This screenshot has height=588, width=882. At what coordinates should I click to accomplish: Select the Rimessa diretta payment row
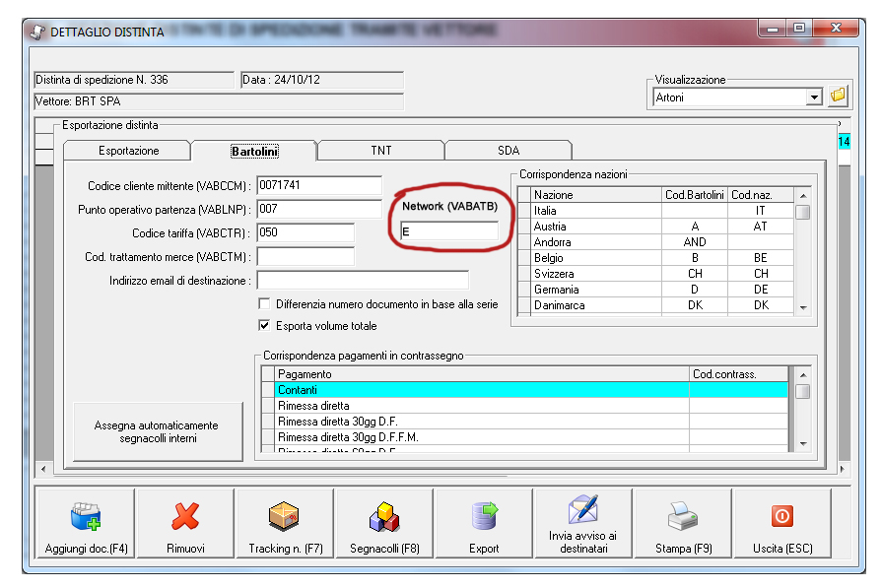click(525, 406)
